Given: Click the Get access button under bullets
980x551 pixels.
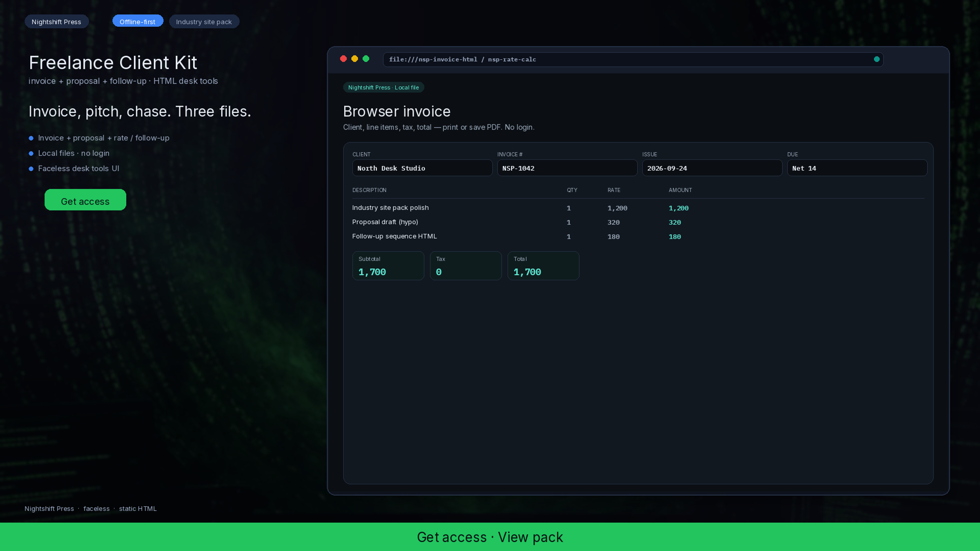Looking at the screenshot, I should tap(85, 200).
